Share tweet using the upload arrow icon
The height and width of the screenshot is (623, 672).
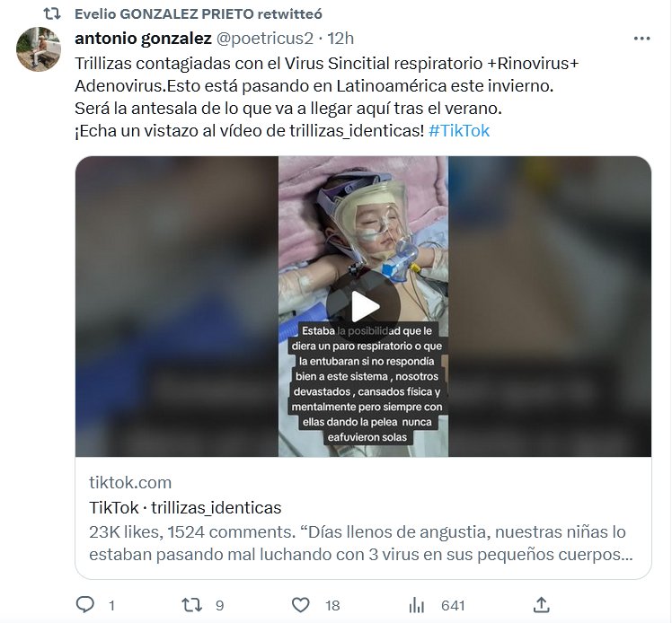(x=542, y=604)
